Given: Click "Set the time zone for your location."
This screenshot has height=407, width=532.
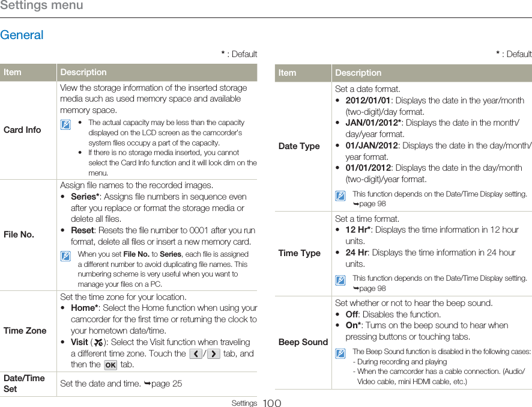Looking at the screenshot, I should 123,297.
